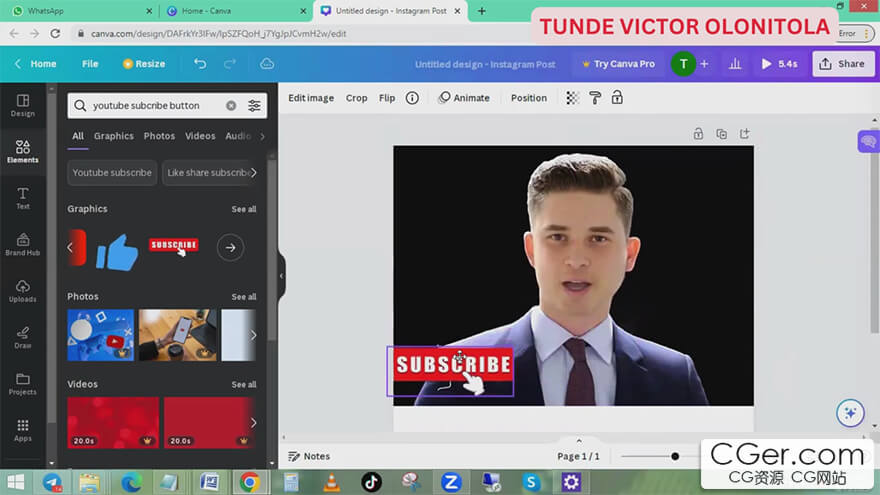Image resolution: width=880 pixels, height=495 pixels.
Task: Lock the selected element from toolbar
Action: pyautogui.click(x=617, y=98)
